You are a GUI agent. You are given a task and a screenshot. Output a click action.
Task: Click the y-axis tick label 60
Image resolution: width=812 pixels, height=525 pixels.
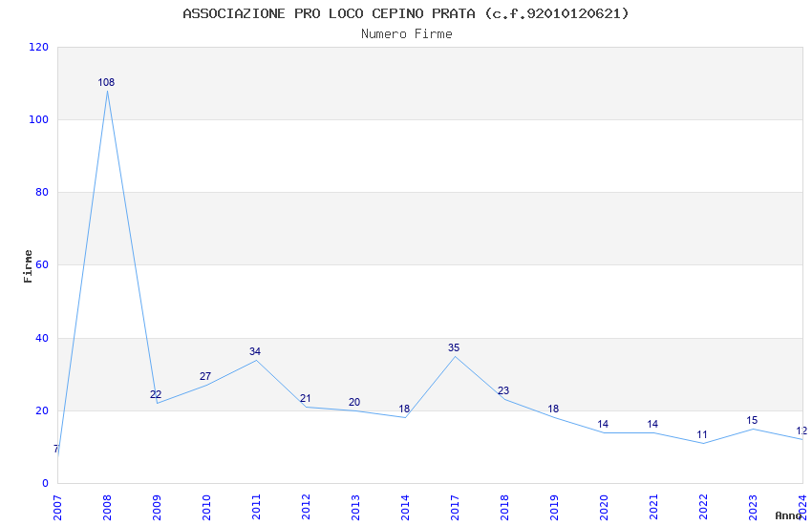(42, 264)
